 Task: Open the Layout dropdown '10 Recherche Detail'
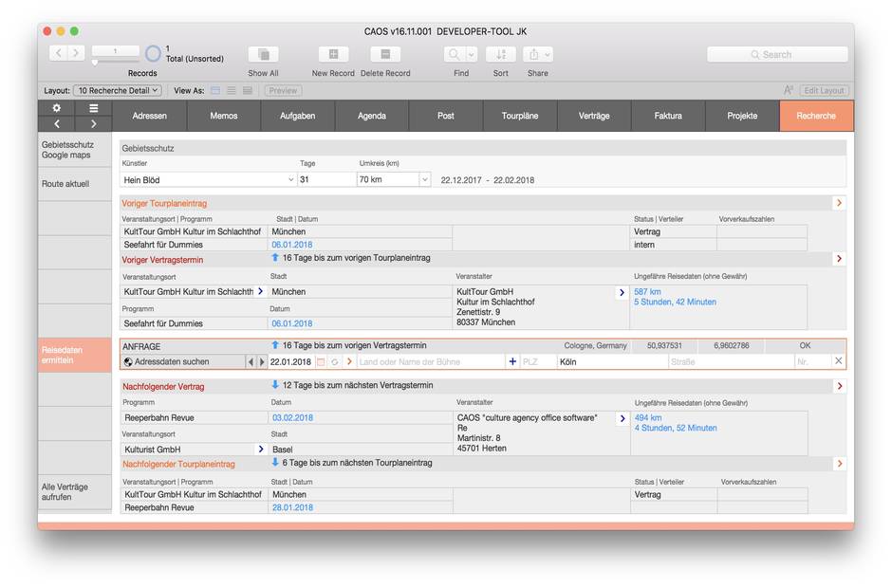coord(118,90)
